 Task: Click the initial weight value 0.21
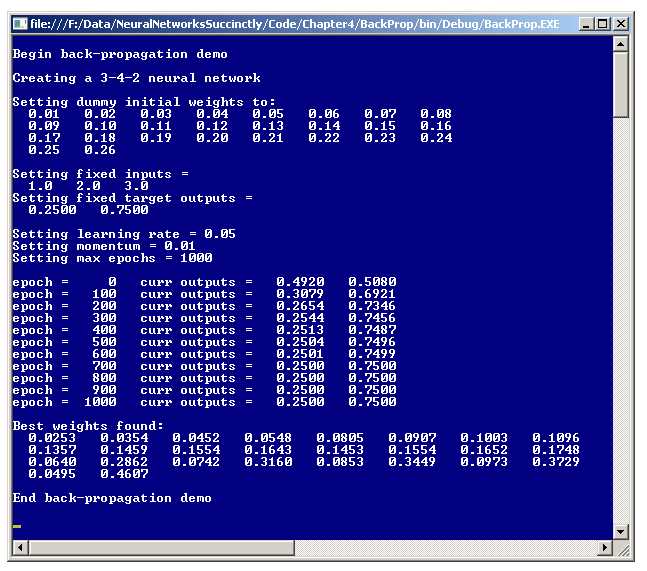(x=268, y=138)
